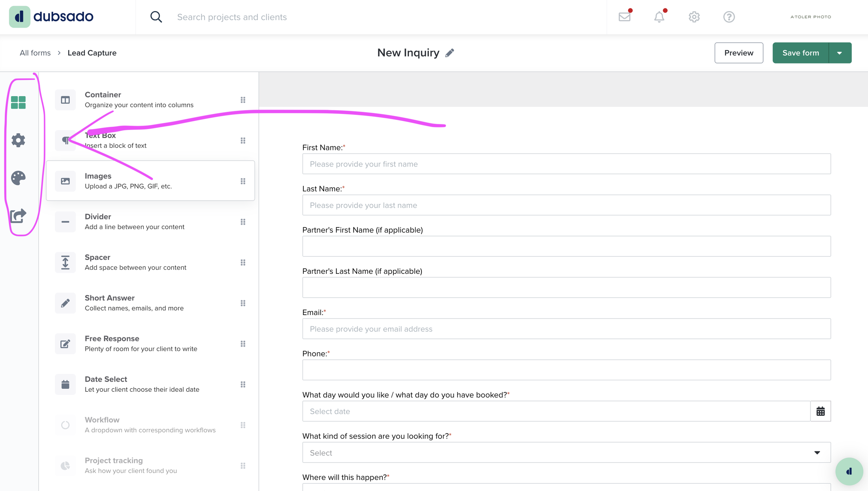868x491 pixels.
Task: Click the Preview button
Action: [x=738, y=53]
